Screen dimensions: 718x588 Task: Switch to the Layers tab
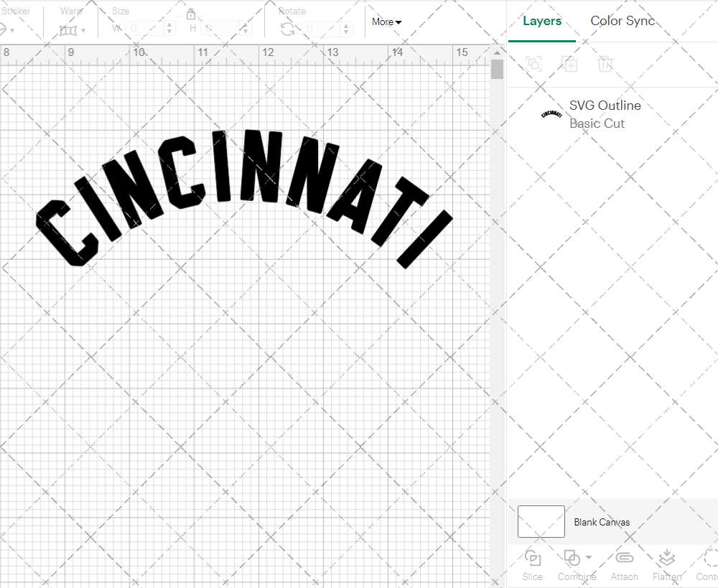click(542, 21)
